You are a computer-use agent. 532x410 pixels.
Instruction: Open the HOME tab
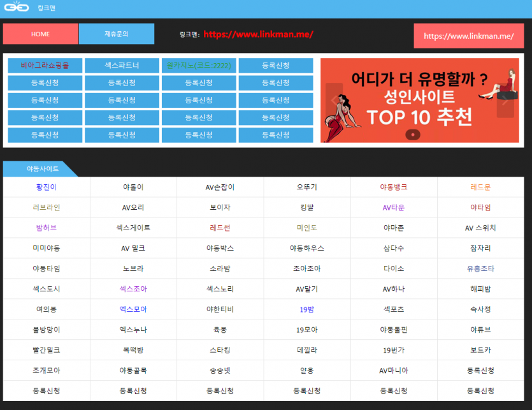[41, 34]
